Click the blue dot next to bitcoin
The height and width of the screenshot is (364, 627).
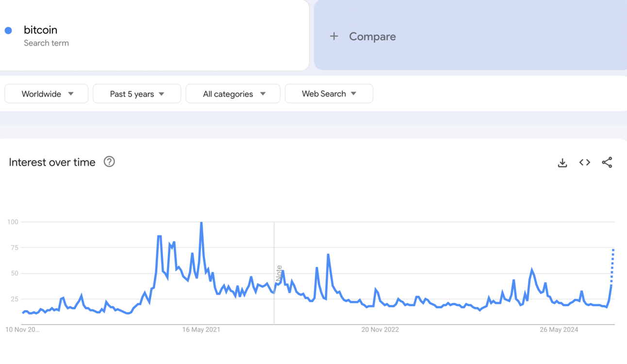8,31
